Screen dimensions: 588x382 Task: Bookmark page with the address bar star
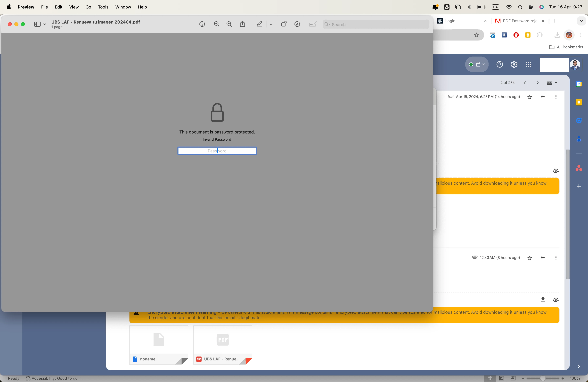point(476,35)
